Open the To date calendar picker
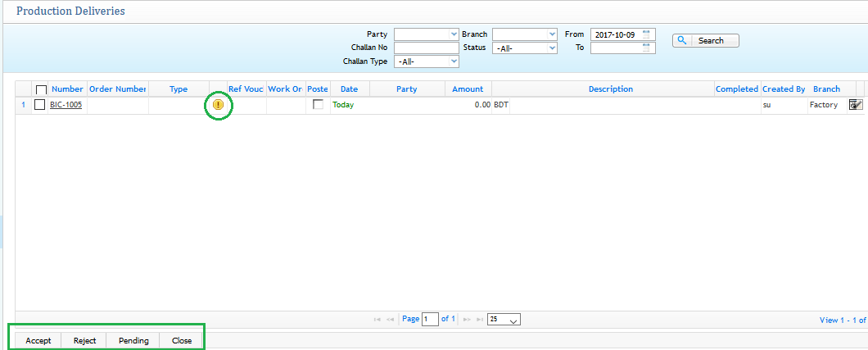 click(x=647, y=48)
